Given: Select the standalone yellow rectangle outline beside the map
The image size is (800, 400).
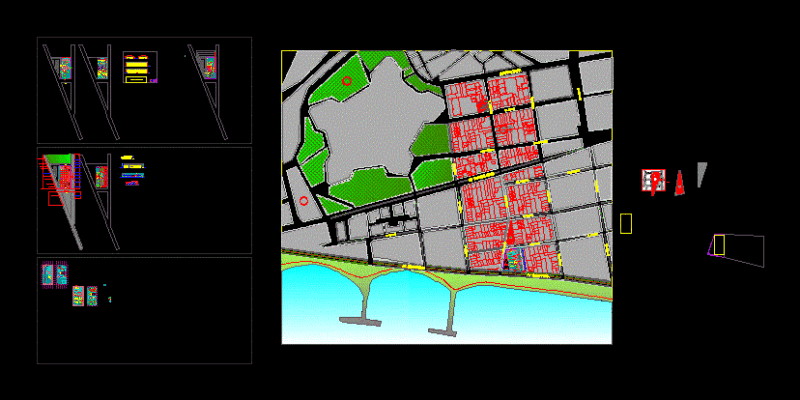Looking at the screenshot, I should click(x=626, y=224).
